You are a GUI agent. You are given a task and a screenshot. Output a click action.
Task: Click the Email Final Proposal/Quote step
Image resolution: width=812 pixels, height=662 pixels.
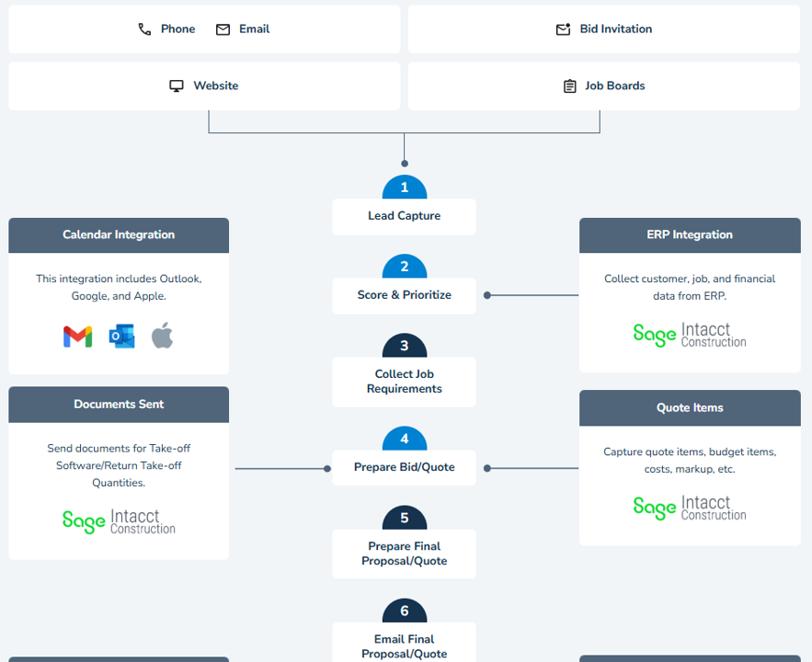(404, 645)
